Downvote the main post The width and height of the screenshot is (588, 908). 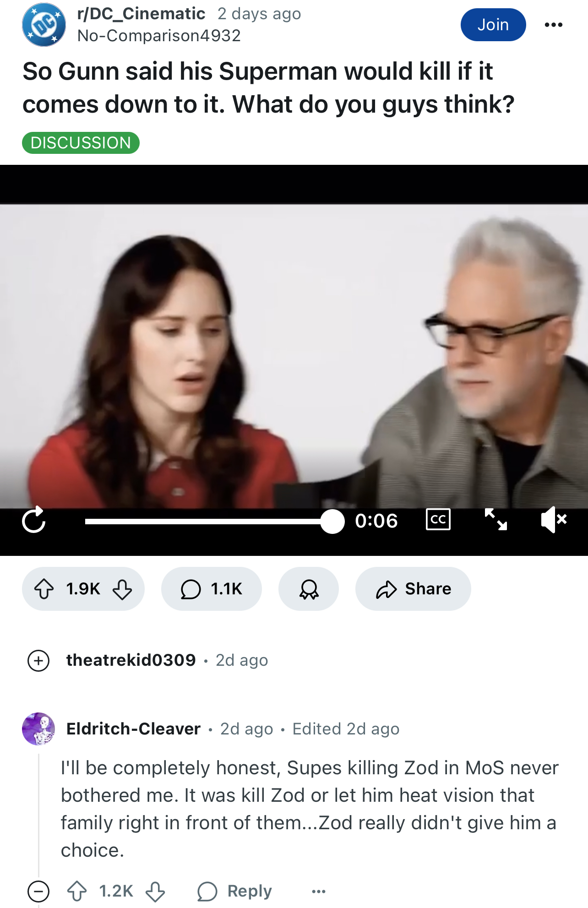point(122,589)
